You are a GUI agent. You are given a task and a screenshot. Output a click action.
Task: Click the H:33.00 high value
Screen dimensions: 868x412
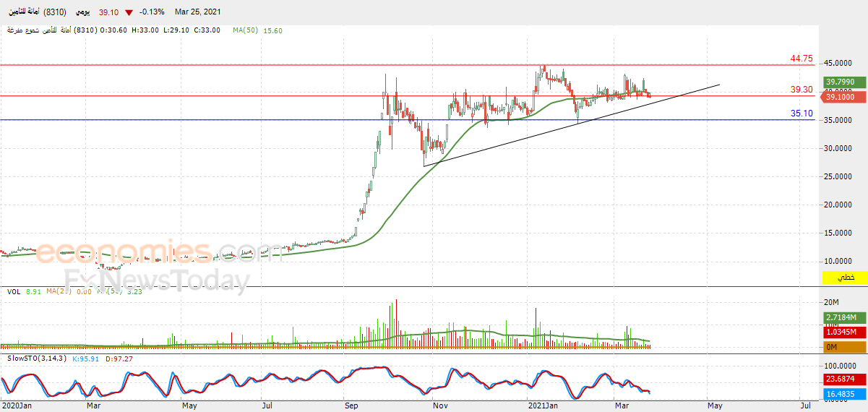coord(145,30)
